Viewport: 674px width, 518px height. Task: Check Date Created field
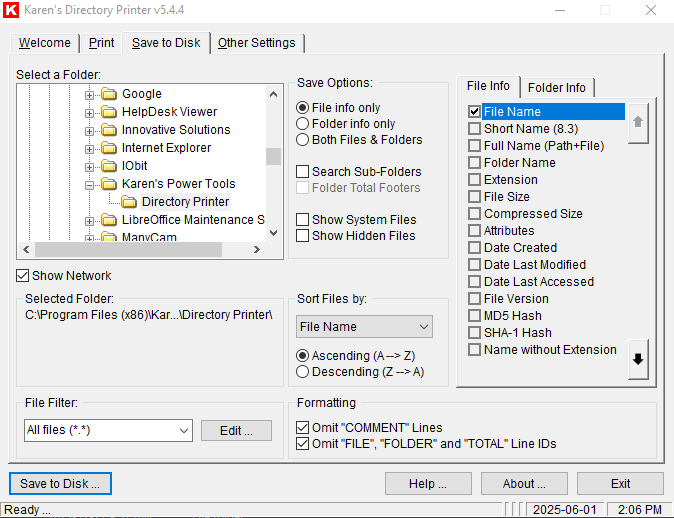(474, 248)
